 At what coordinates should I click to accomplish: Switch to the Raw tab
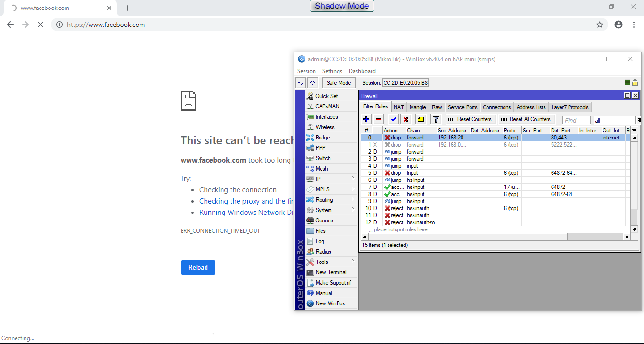[x=437, y=107]
